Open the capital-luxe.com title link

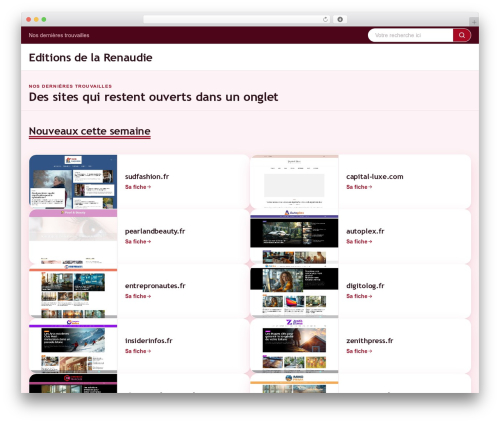coord(375,176)
